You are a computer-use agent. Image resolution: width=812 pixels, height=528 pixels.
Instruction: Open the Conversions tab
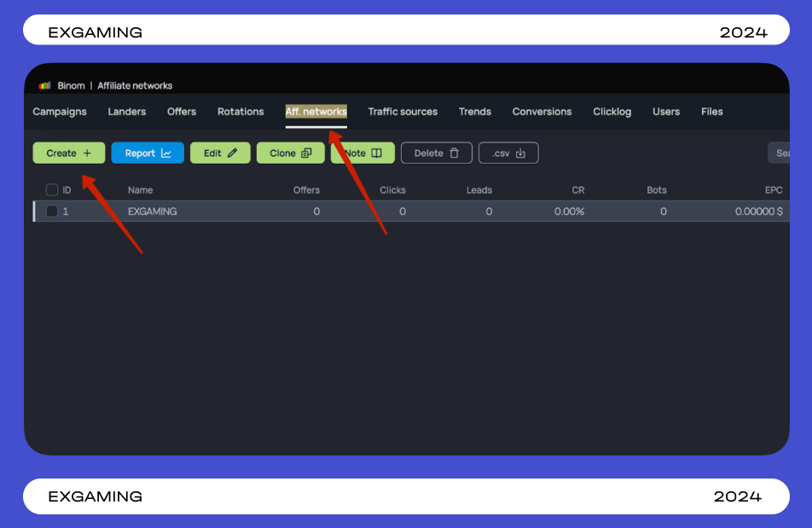542,112
